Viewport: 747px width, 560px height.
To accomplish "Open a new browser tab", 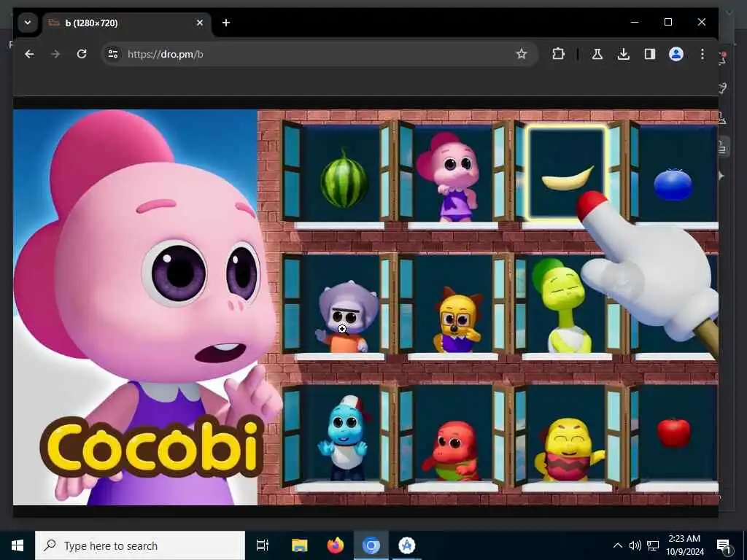I will tap(226, 23).
